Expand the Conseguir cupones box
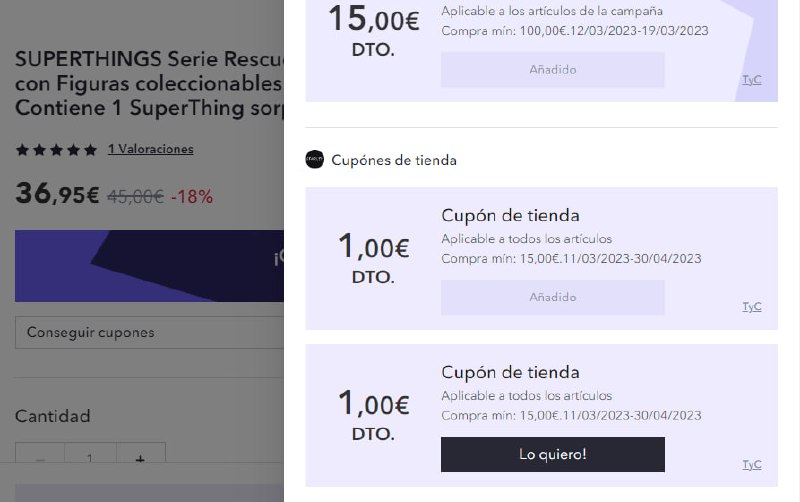 tap(149, 333)
